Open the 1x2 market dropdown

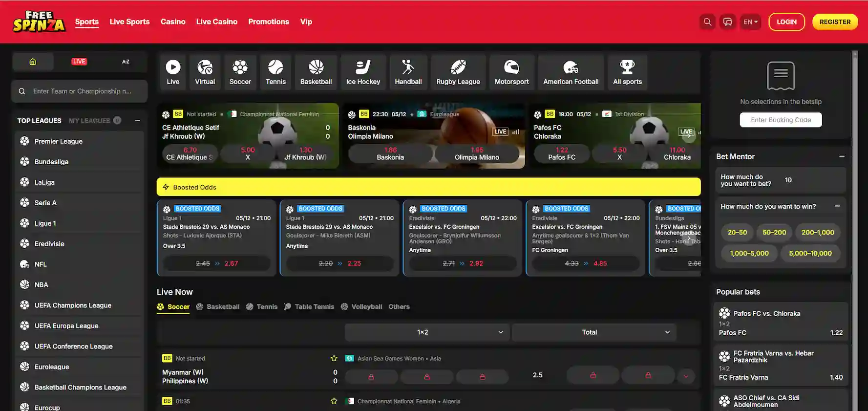tap(427, 332)
